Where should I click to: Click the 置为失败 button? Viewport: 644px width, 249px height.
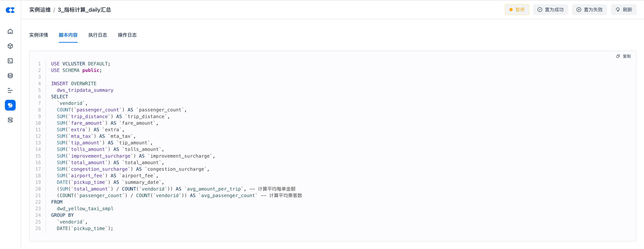(589, 10)
